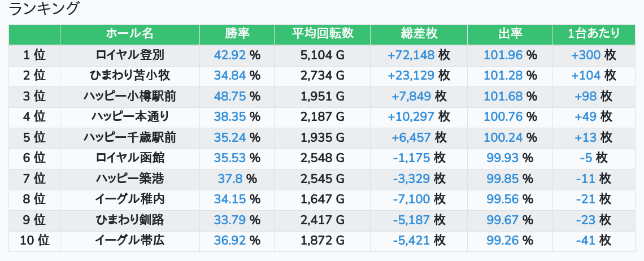Click the +98 per-machine link
The width and height of the screenshot is (644, 261).
point(586,97)
